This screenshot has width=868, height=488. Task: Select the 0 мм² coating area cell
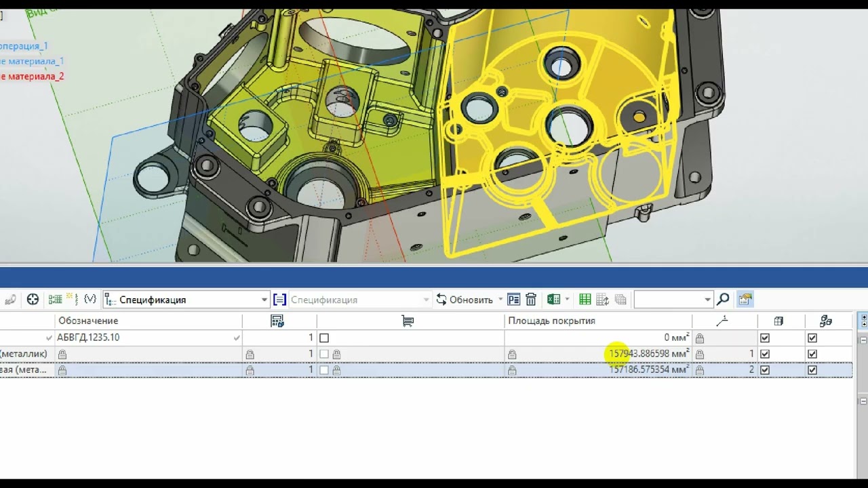click(x=598, y=338)
